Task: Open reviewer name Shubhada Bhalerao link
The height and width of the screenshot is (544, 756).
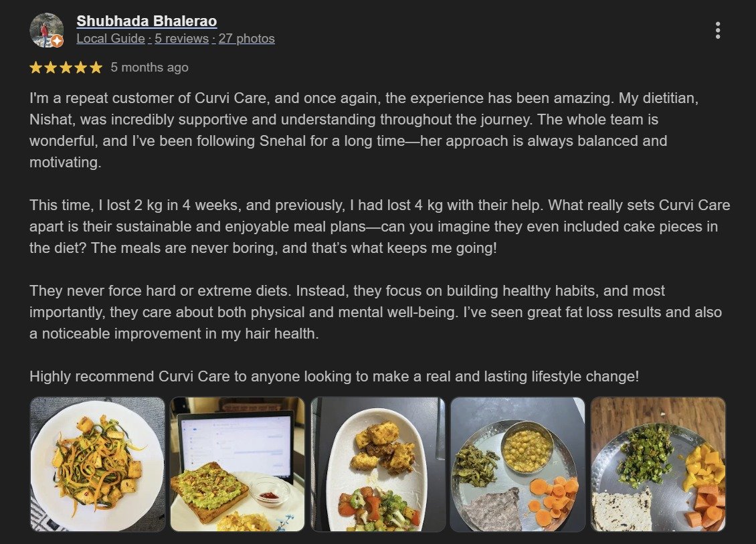Action: (147, 21)
